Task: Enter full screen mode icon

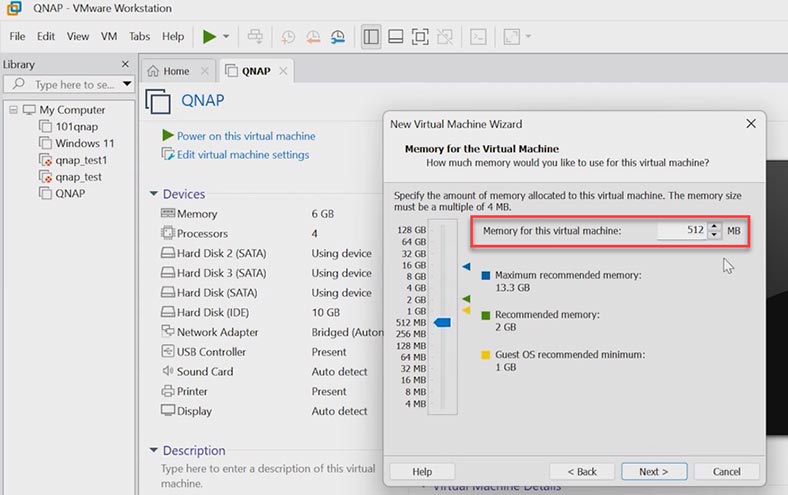Action: 420,36
